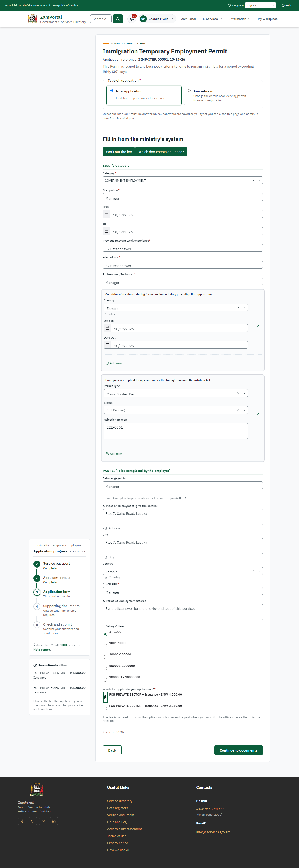The image size is (299, 868).
Task: Open the YouTube footer icon
Action: pos(43,821)
